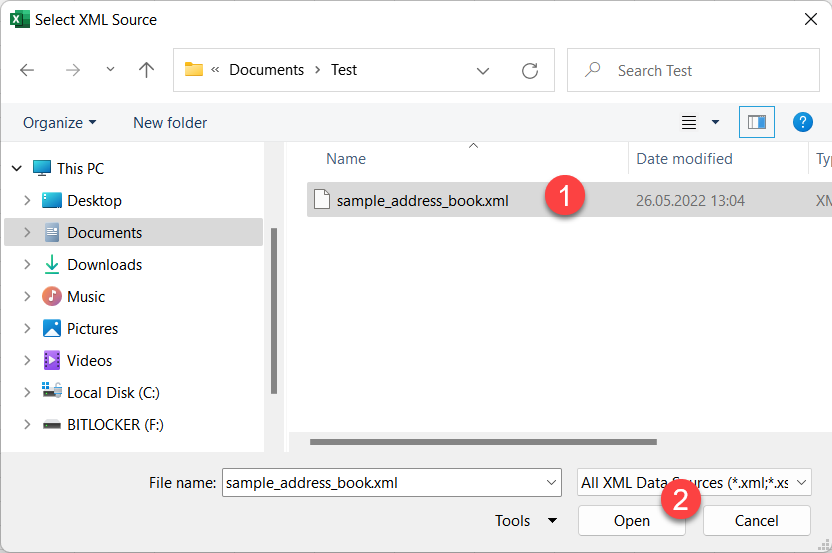Image resolution: width=832 pixels, height=553 pixels.
Task: Click the Back navigation arrow
Action: pyautogui.click(x=27, y=70)
